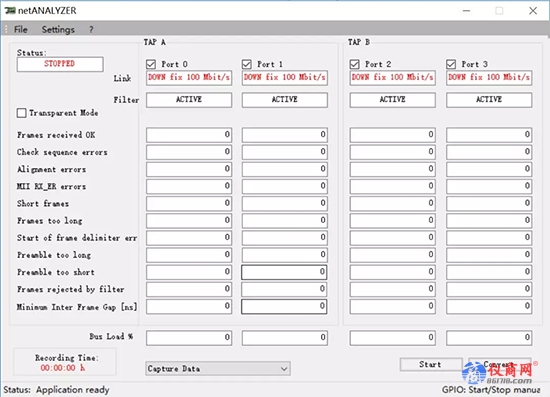Close the netANALYZER window
Image resolution: width=550 pixels, height=397 pixels.
pos(533,11)
